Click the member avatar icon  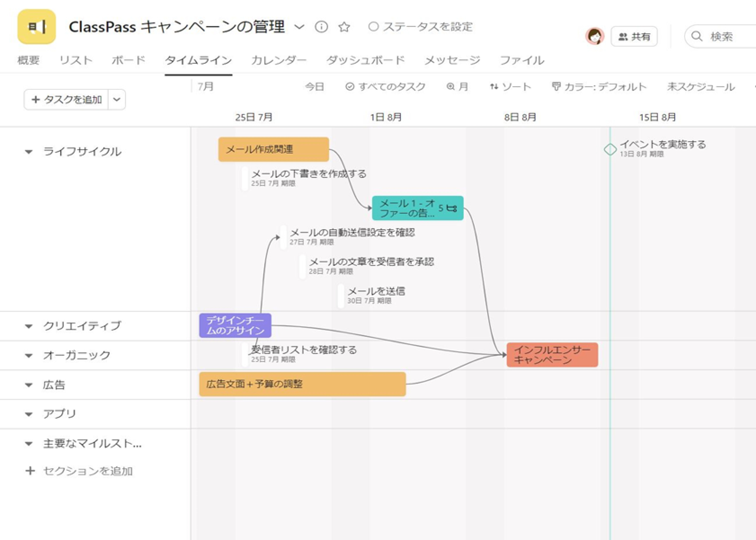(595, 36)
